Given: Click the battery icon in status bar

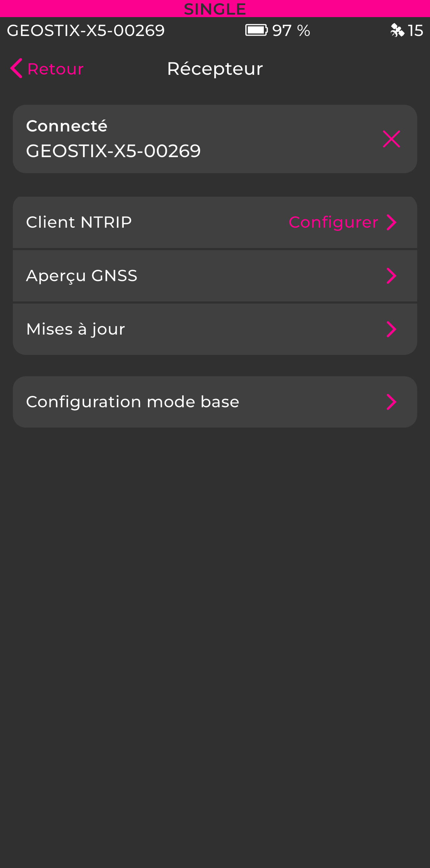Looking at the screenshot, I should tap(256, 30).
